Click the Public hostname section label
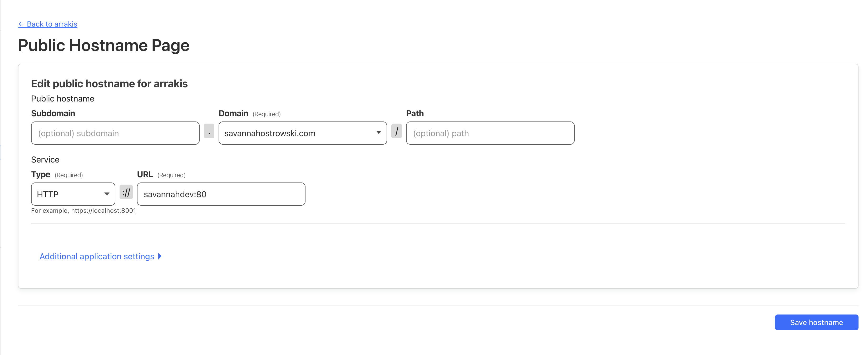 tap(63, 98)
